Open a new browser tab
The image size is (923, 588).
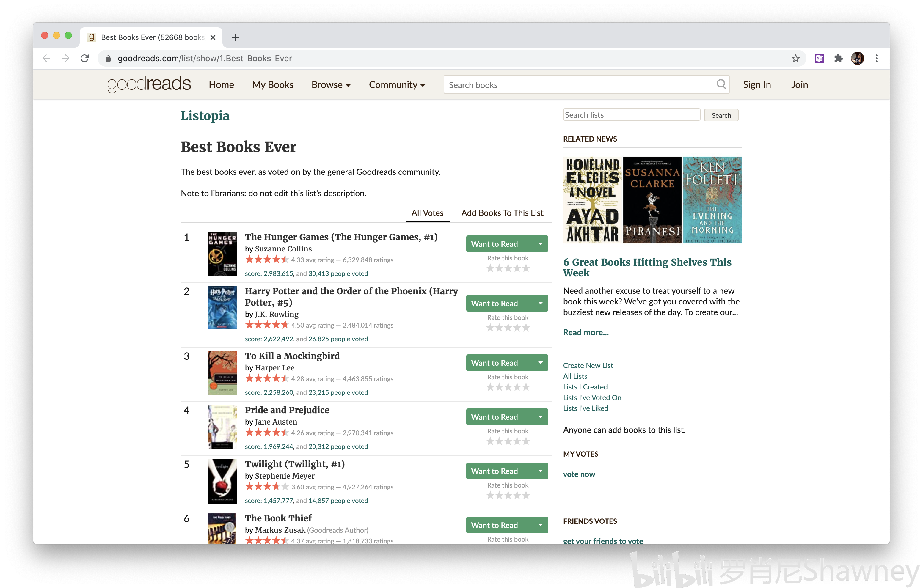click(235, 37)
